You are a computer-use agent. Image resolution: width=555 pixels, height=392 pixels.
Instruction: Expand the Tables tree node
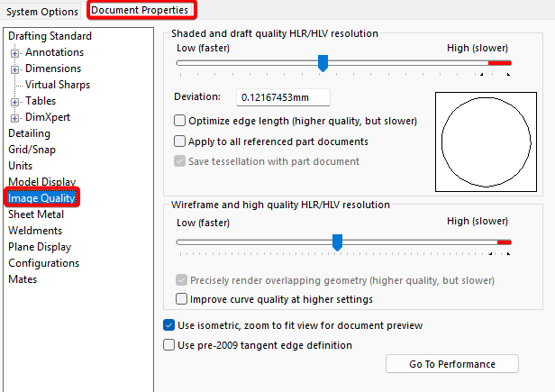(x=14, y=102)
